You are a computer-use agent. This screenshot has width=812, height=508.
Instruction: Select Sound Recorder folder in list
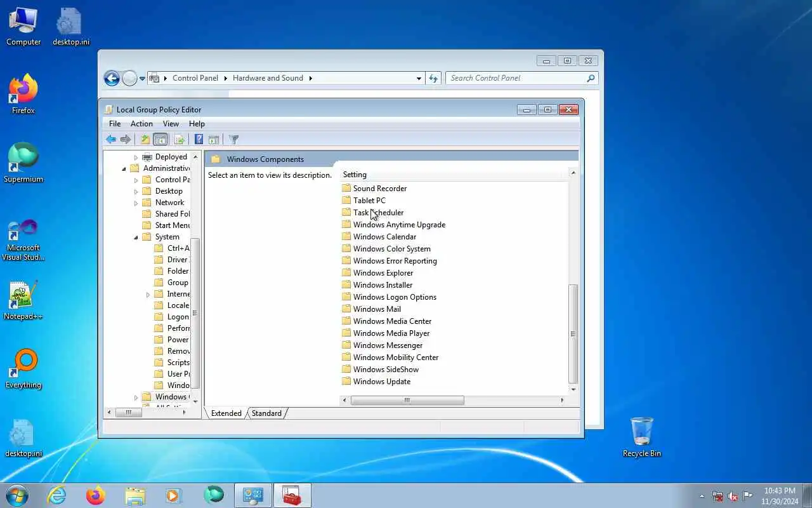pyautogui.click(x=374, y=189)
